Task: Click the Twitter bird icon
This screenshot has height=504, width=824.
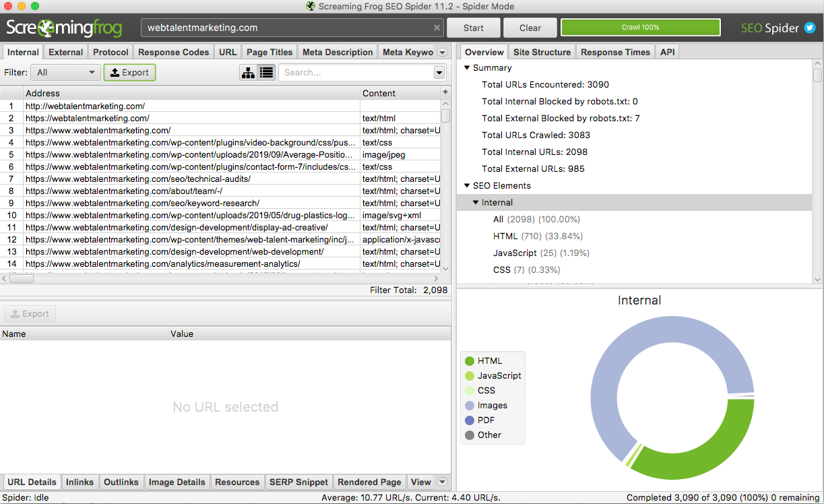Action: click(x=810, y=28)
